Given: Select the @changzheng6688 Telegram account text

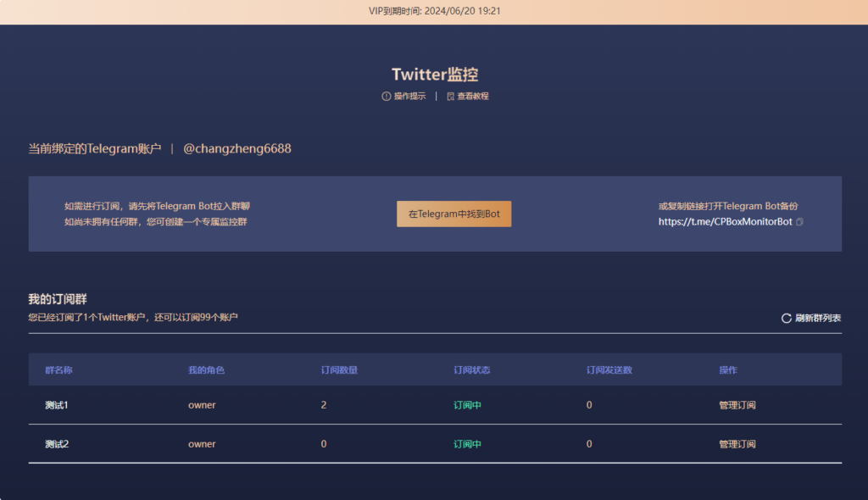Looking at the screenshot, I should (237, 149).
